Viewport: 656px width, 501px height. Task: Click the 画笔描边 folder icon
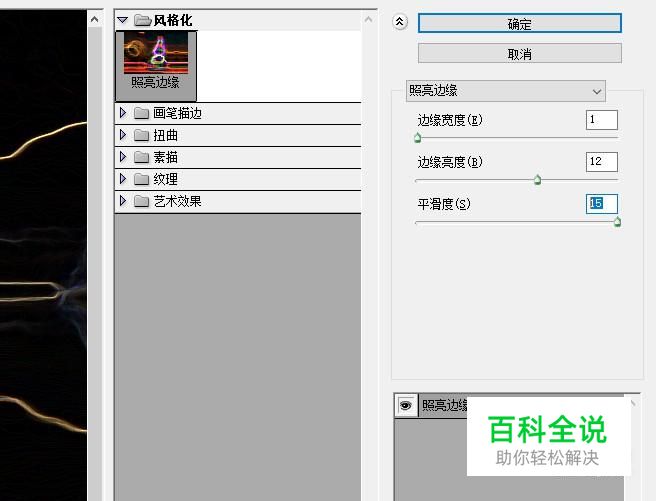coord(141,113)
